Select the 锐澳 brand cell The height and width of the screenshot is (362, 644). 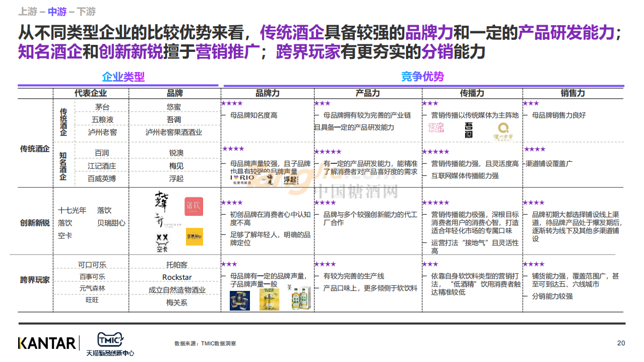[x=176, y=153]
